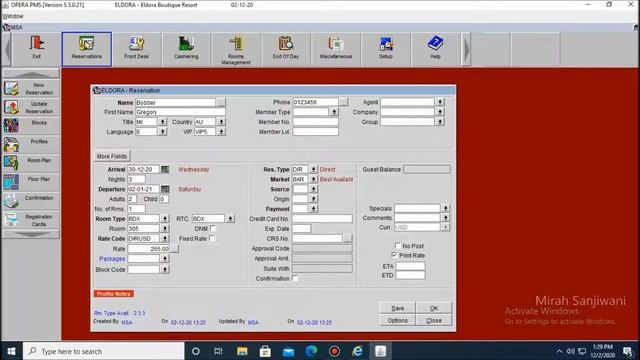Open the Exit toolbar icon
Image resolution: width=640 pixels, height=360 pixels.
tap(37, 49)
